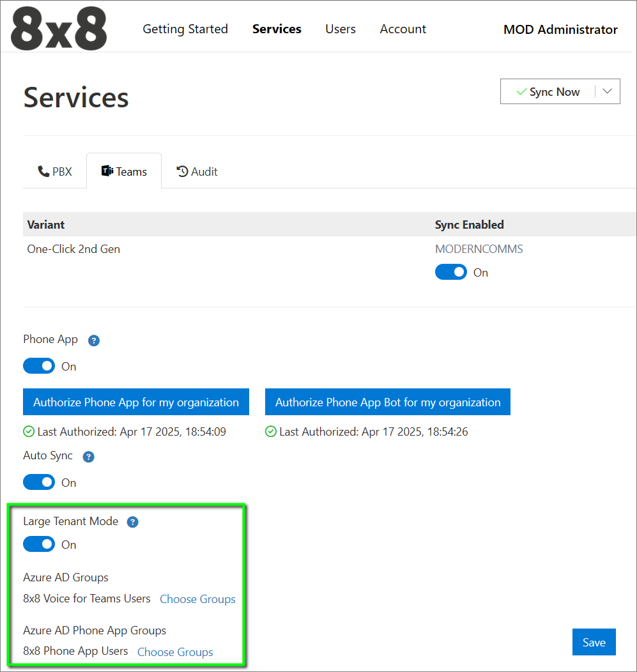Click green check under Authorize Phone App
This screenshot has height=672, width=637.
[29, 432]
